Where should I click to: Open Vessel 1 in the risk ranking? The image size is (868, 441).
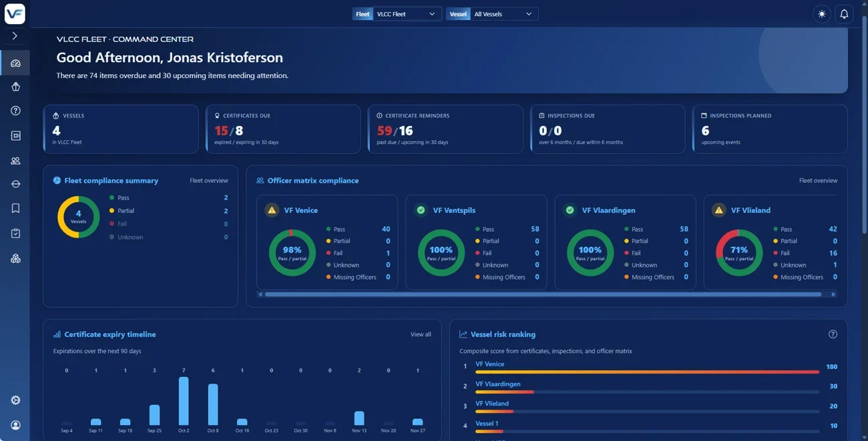click(487, 424)
